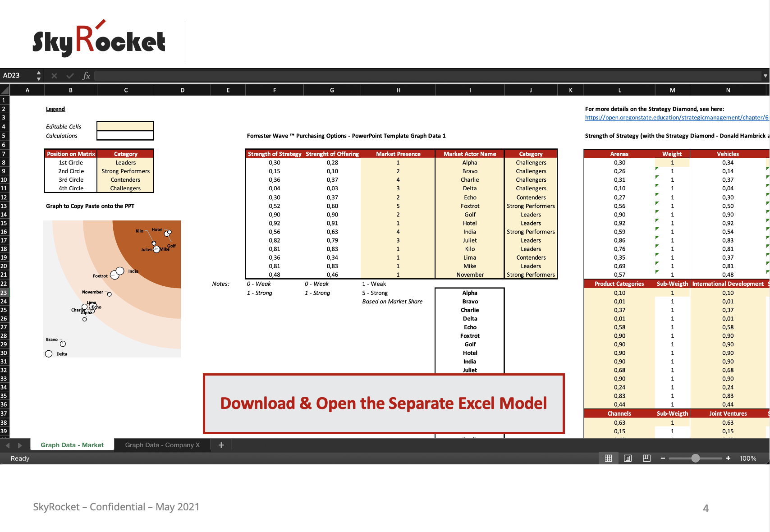Viewport: 770px width, 532px height.
Task: Select the Vehicles header cell
Action: (728, 154)
